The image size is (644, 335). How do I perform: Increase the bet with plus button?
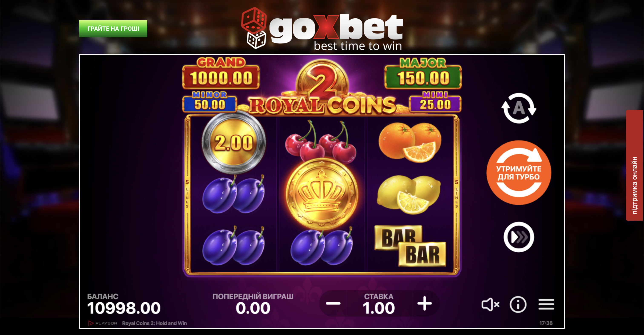(424, 303)
